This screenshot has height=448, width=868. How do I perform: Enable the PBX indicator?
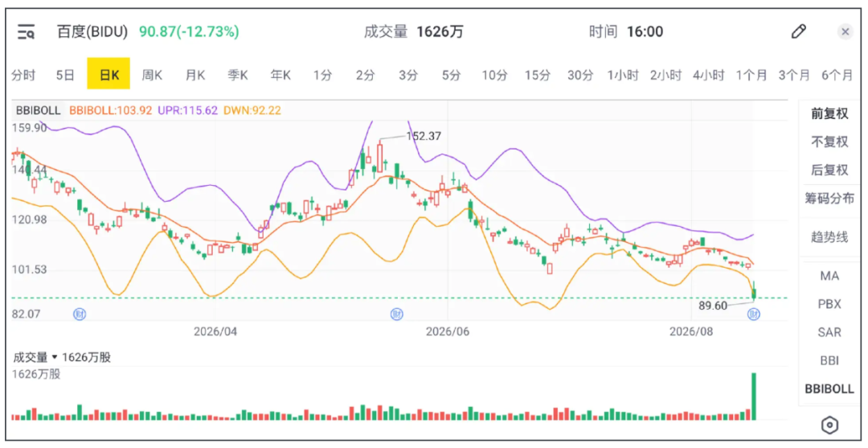[x=829, y=304]
